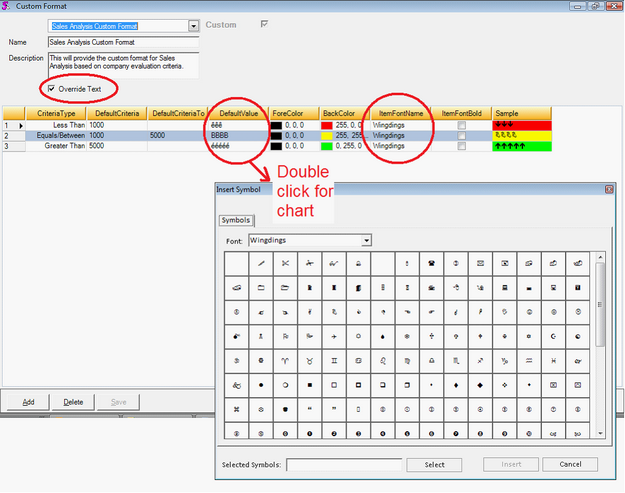Pick the Aries zodiac symbol

[x=285, y=361]
